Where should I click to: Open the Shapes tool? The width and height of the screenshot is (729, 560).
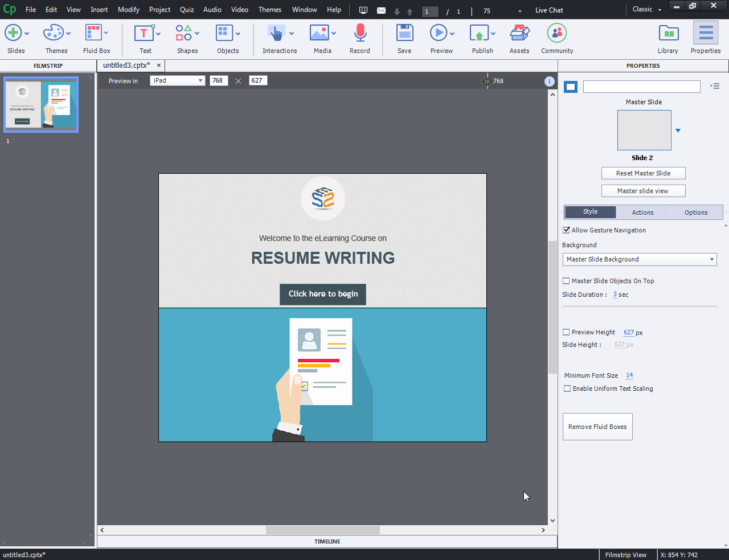coord(183,33)
